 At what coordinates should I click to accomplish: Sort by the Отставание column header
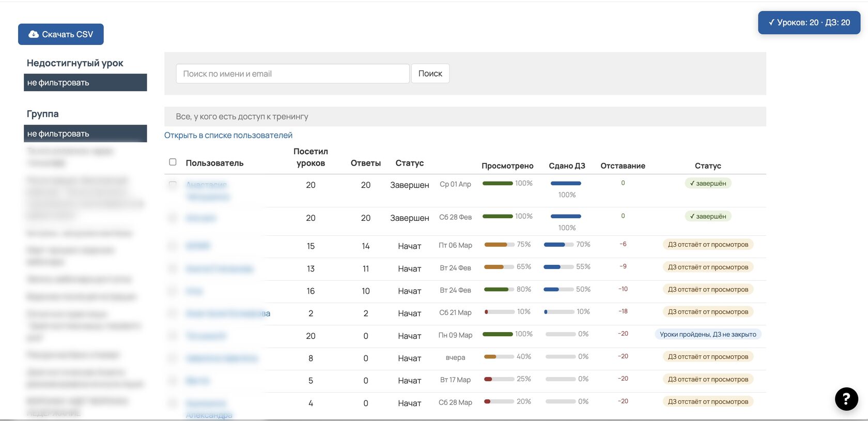coord(622,166)
